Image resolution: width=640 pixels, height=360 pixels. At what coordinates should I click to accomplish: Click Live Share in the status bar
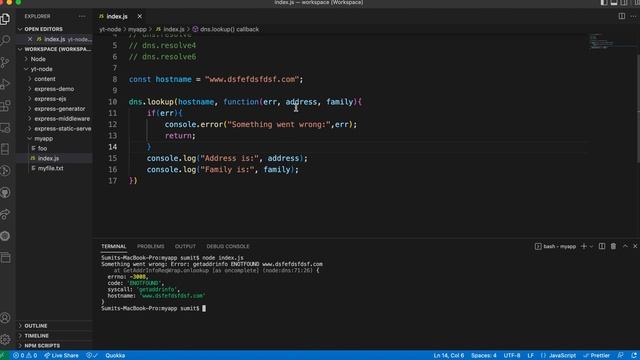tap(61, 356)
